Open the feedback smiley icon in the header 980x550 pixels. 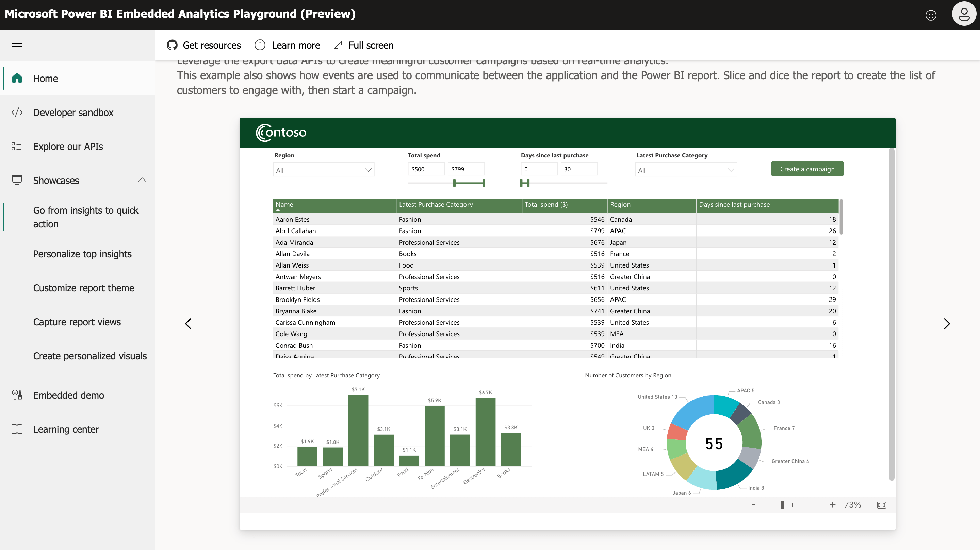coord(931,15)
